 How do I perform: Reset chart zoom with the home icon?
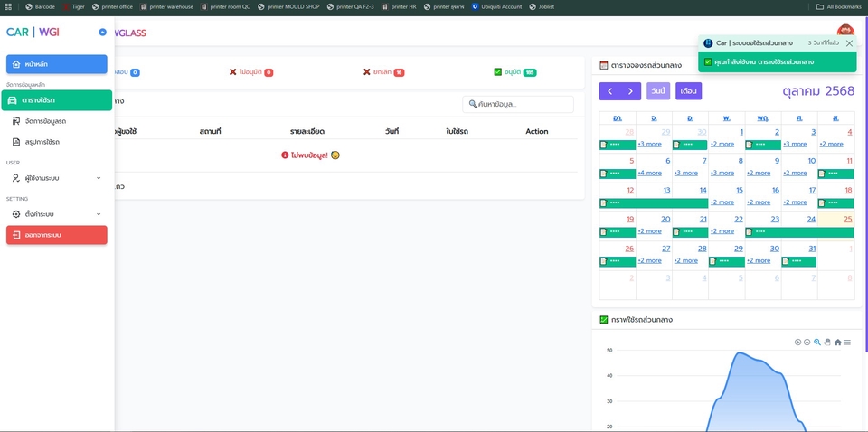click(837, 343)
